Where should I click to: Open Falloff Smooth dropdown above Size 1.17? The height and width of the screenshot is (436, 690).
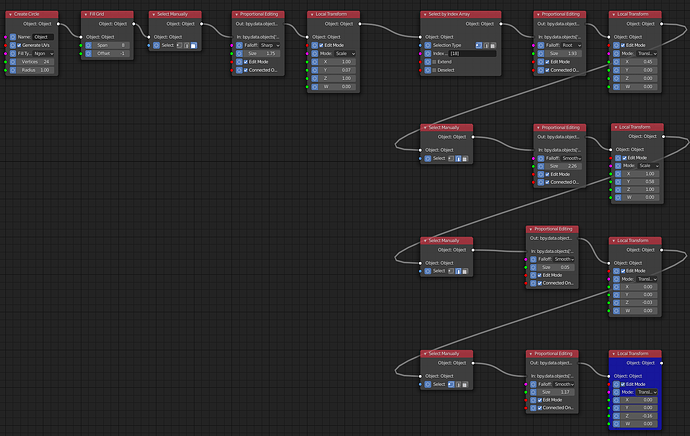point(564,384)
